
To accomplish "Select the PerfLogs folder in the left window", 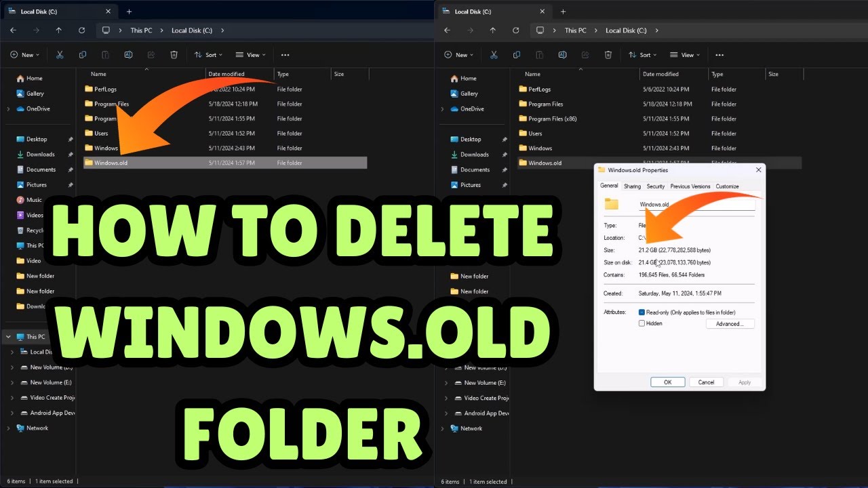I will pyautogui.click(x=100, y=89).
